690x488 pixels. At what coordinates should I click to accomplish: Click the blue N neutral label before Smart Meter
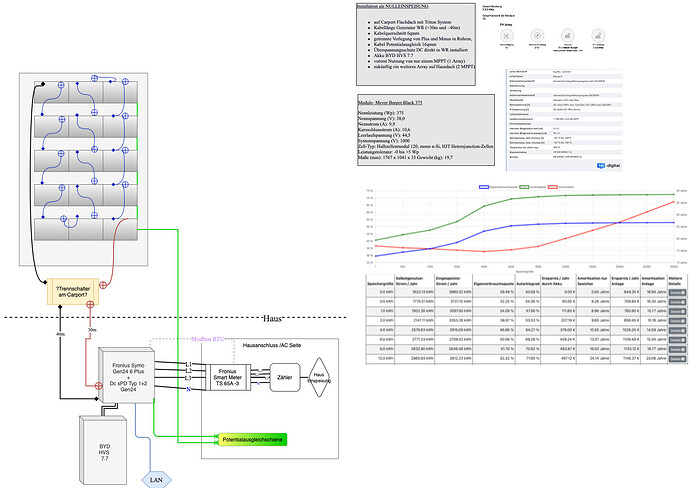[x=188, y=389]
